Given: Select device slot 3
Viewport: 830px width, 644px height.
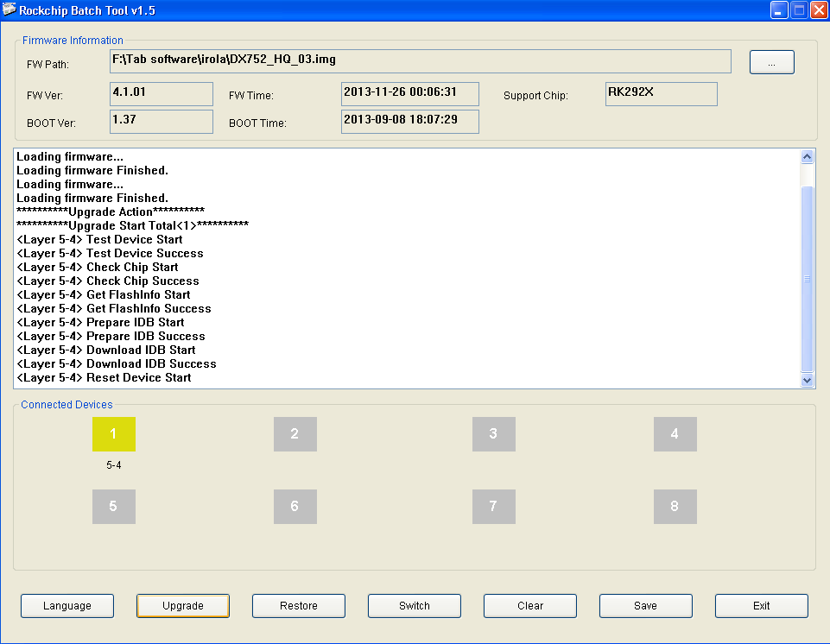Looking at the screenshot, I should pyautogui.click(x=494, y=434).
